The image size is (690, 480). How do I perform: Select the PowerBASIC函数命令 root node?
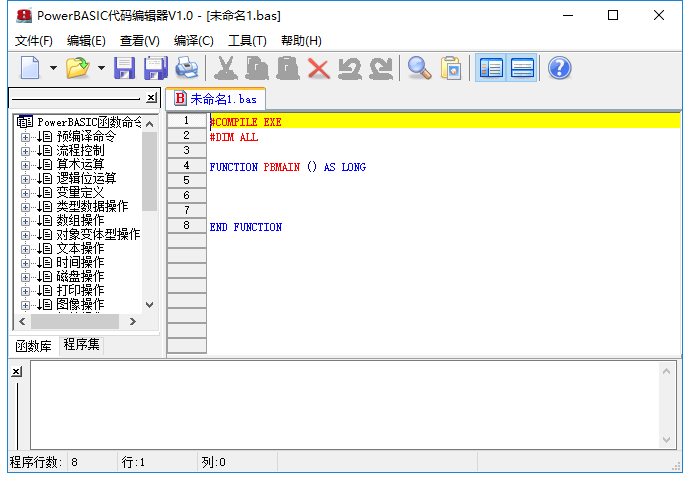click(x=89, y=122)
